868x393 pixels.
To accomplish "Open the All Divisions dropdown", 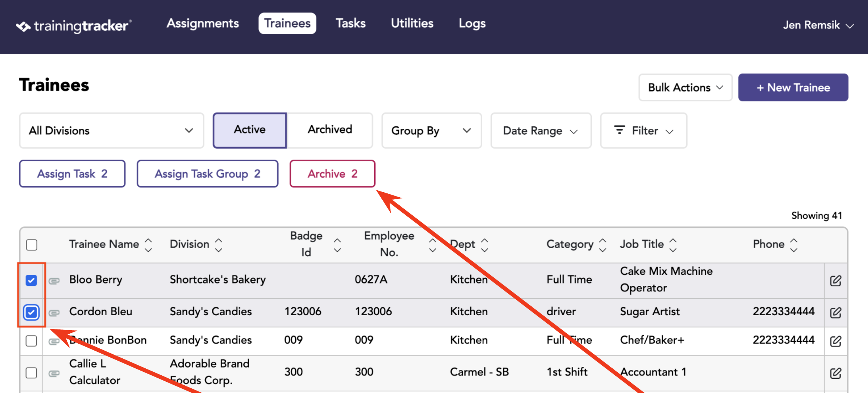I will pos(111,131).
